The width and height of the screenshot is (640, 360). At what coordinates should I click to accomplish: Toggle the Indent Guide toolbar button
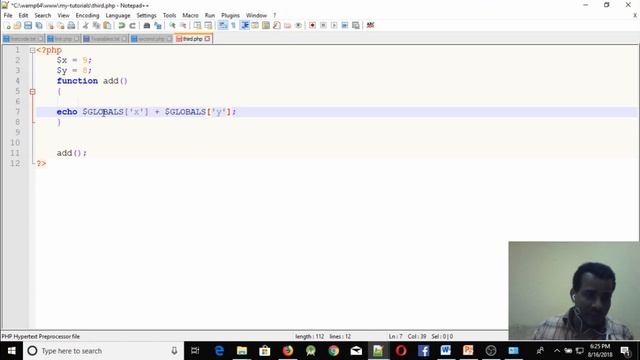244,25
